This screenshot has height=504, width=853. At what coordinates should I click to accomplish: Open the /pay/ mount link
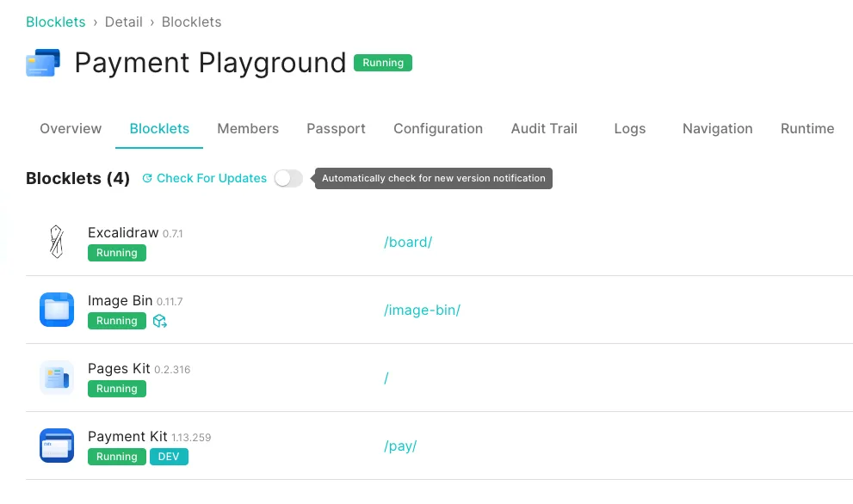tap(400, 446)
